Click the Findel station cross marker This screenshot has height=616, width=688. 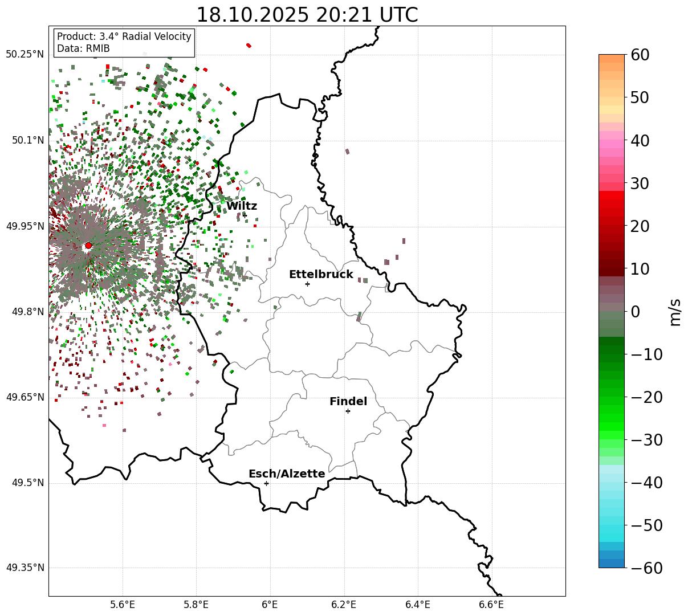tap(348, 411)
